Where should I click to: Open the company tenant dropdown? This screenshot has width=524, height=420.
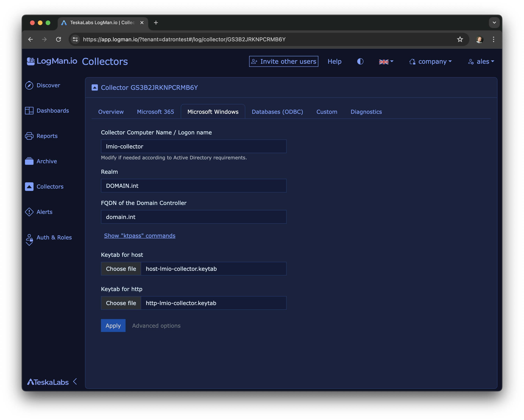point(430,61)
